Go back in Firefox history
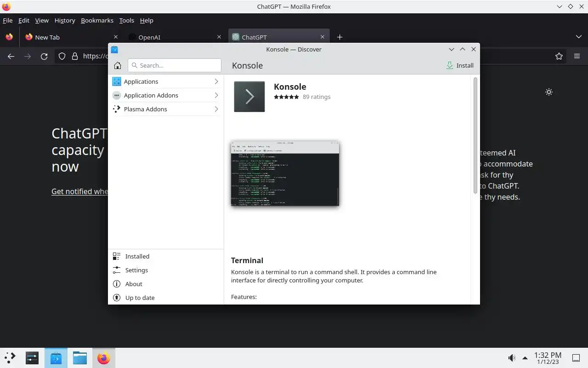The image size is (588, 368). click(11, 56)
